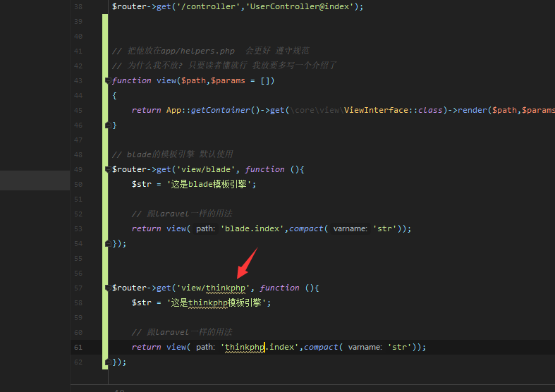
Task: Click the varname: inlay hint on line 53
Action: click(350, 228)
